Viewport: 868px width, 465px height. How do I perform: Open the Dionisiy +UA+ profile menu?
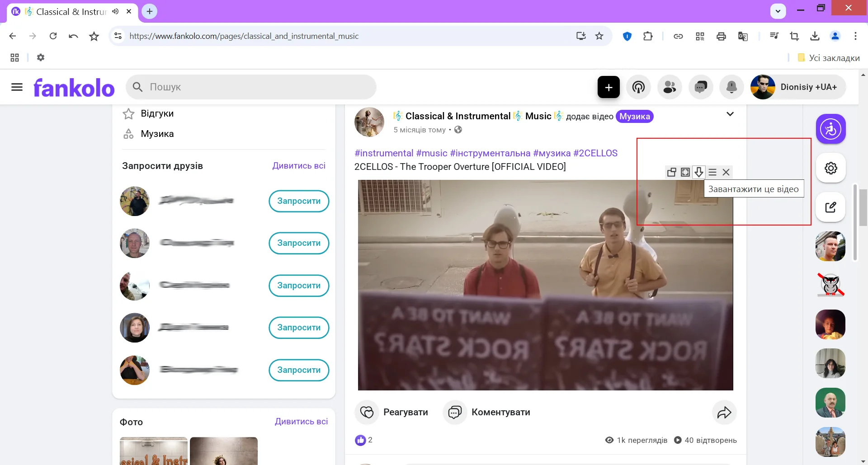798,87
